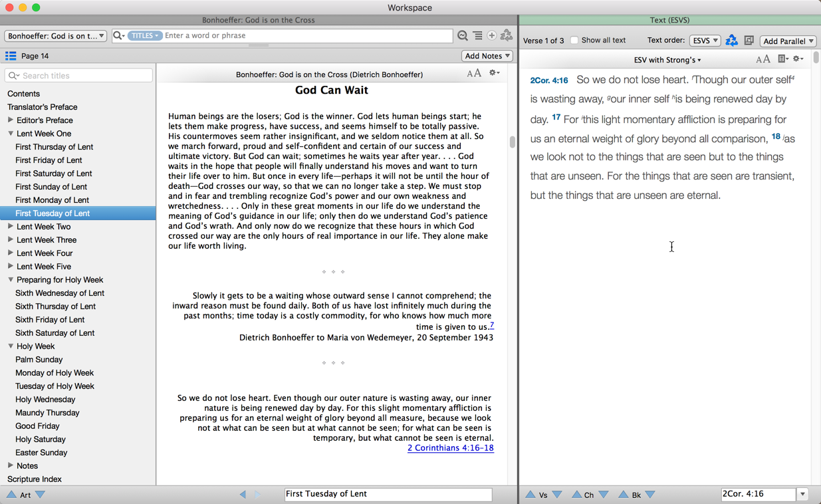Adjust text size in the ESV pane

pyautogui.click(x=763, y=59)
